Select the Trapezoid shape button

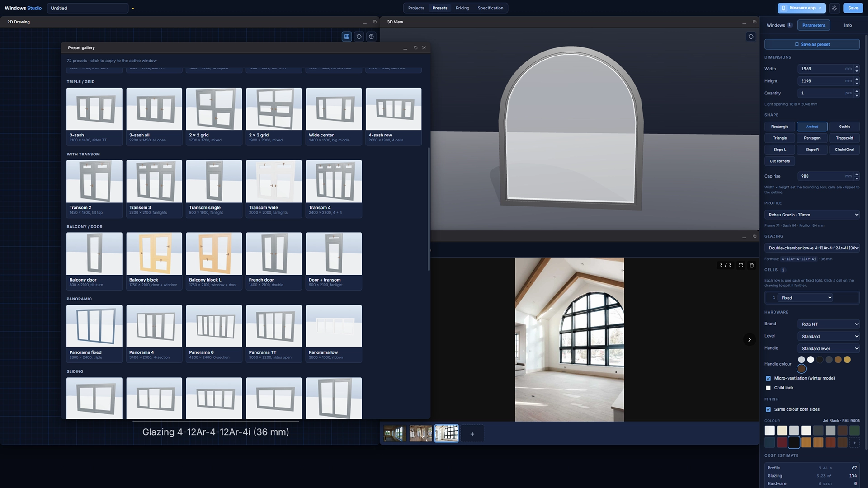[844, 138]
